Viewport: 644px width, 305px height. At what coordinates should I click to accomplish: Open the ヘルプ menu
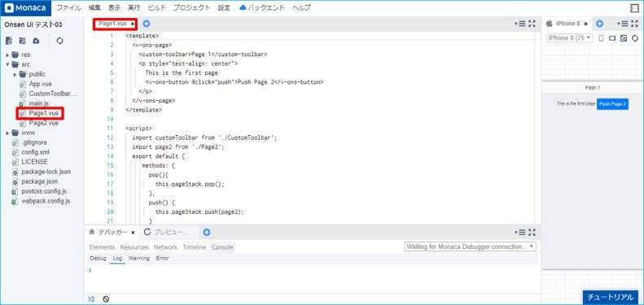(301, 8)
